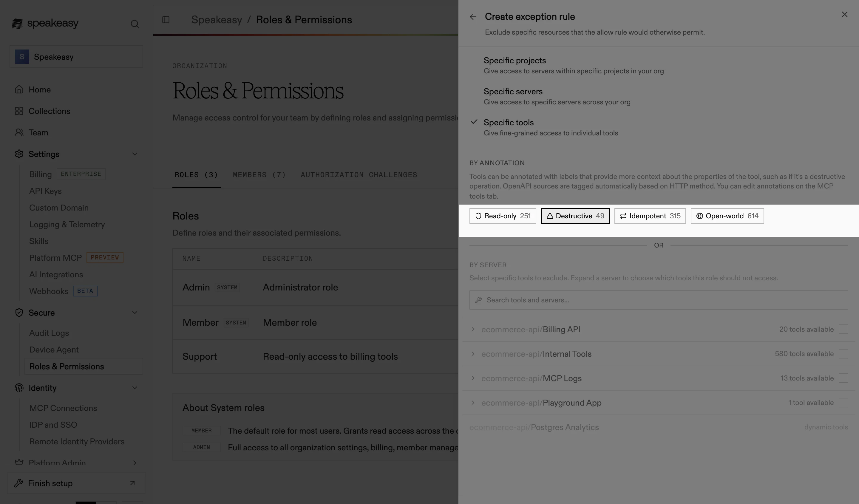The image size is (859, 504).
Task: Close the Create exception rule panel
Action: pyautogui.click(x=844, y=14)
